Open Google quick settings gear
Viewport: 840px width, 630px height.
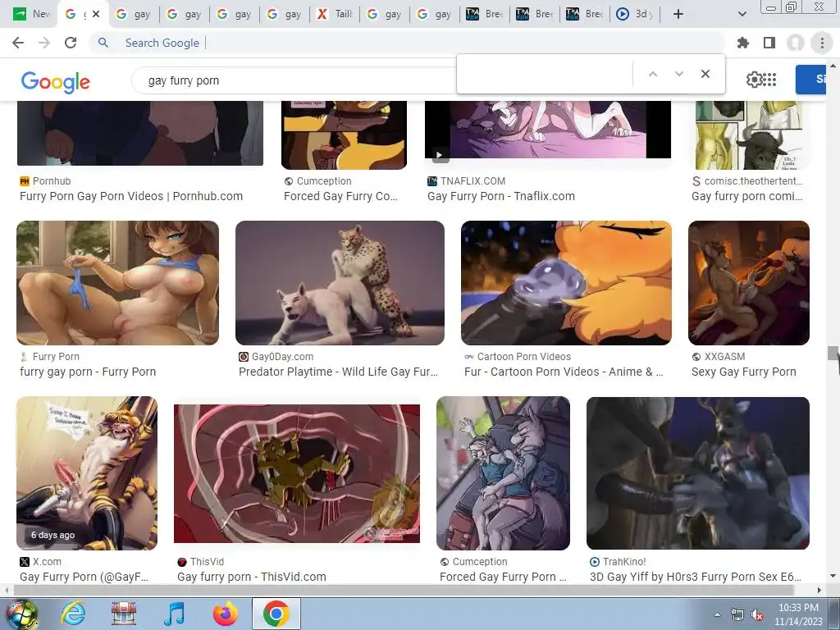pyautogui.click(x=754, y=80)
